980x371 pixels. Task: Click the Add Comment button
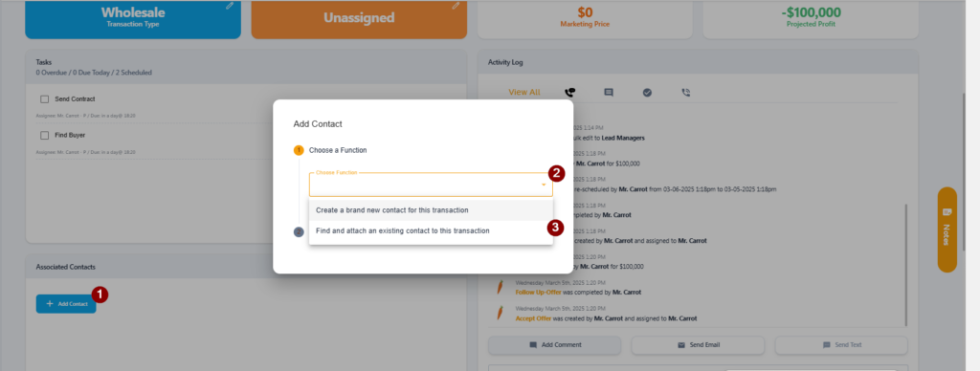pos(554,345)
